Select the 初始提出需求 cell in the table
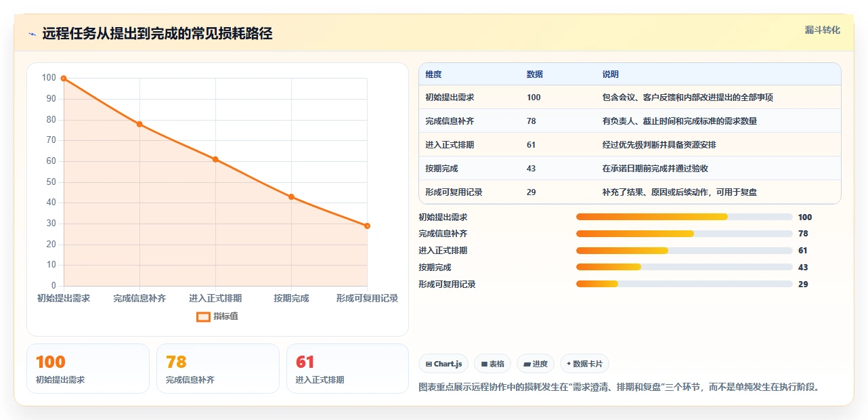Screen dimensions: 868x420 click(x=450, y=98)
